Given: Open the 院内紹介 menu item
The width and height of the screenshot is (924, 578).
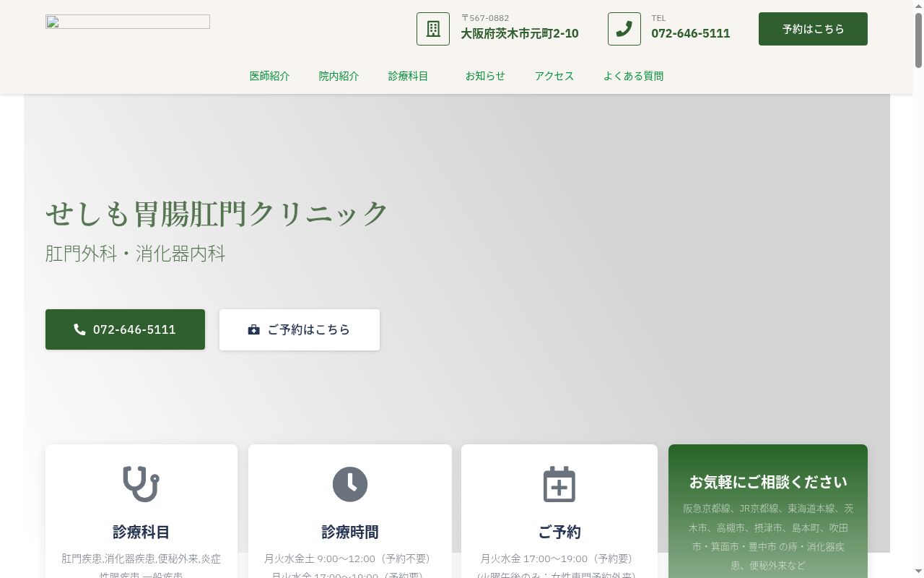Looking at the screenshot, I should tap(339, 76).
